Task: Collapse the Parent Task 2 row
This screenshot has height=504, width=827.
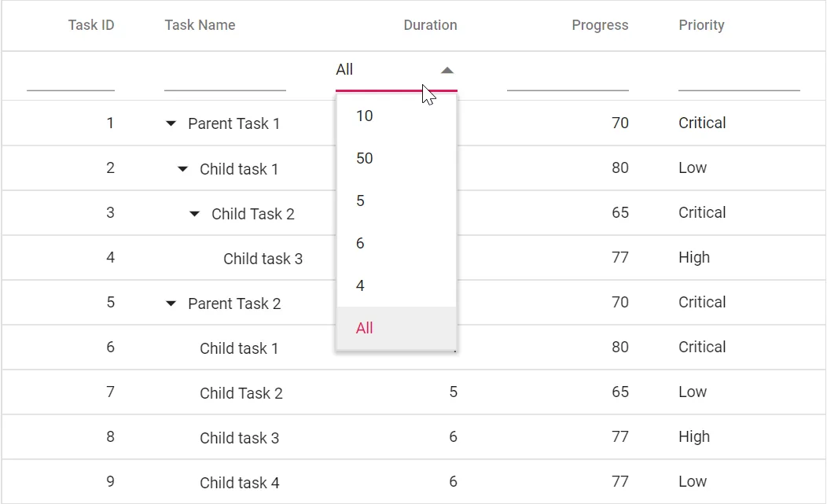Action: click(x=171, y=303)
